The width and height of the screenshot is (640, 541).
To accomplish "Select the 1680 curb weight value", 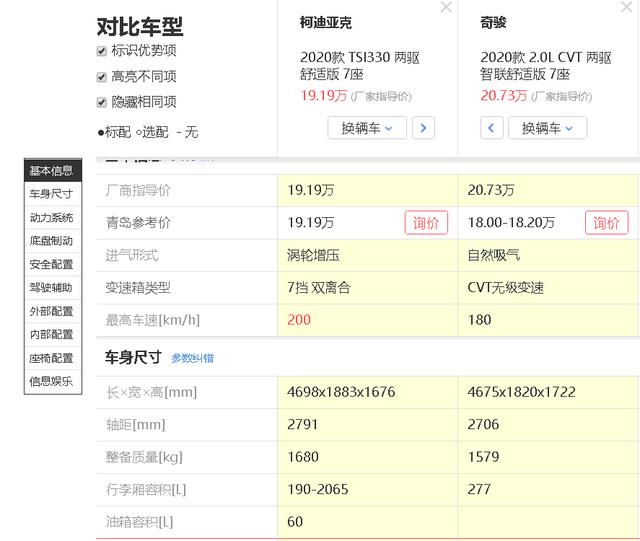I will point(303,456).
